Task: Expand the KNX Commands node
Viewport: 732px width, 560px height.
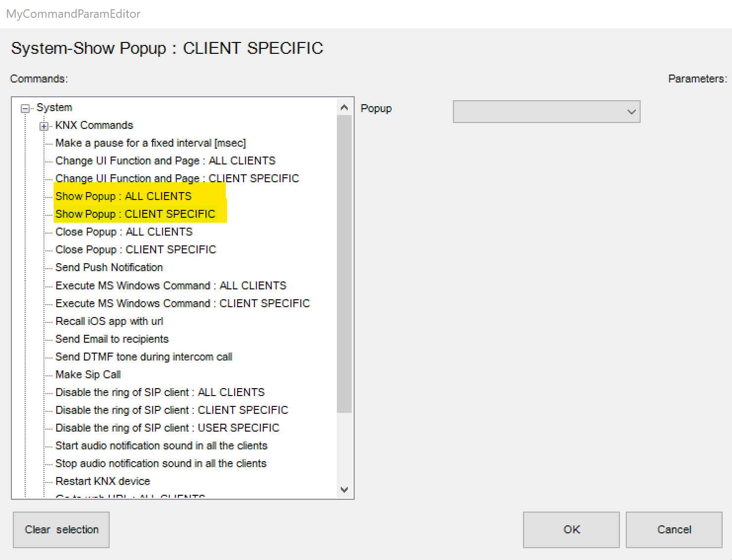Action: [44, 126]
